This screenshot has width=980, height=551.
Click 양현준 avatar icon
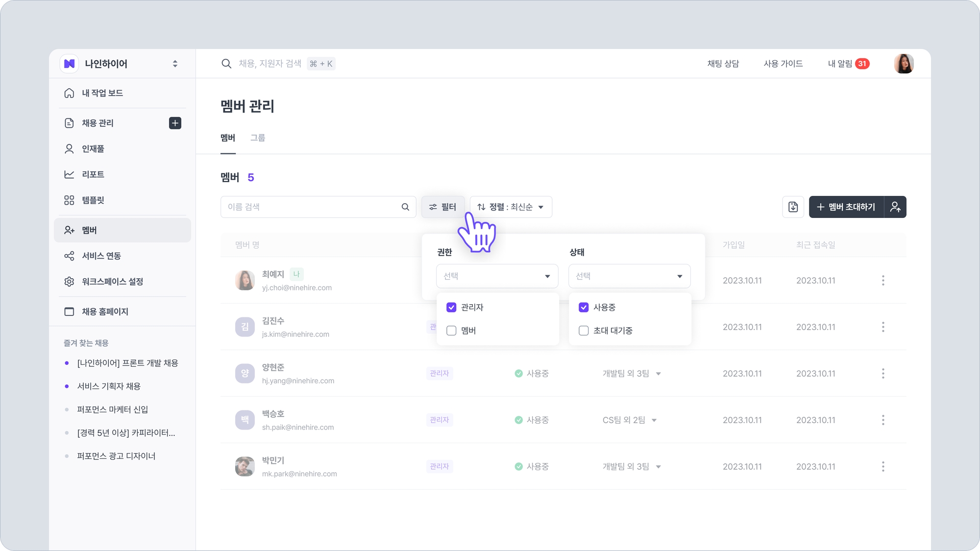[245, 374]
